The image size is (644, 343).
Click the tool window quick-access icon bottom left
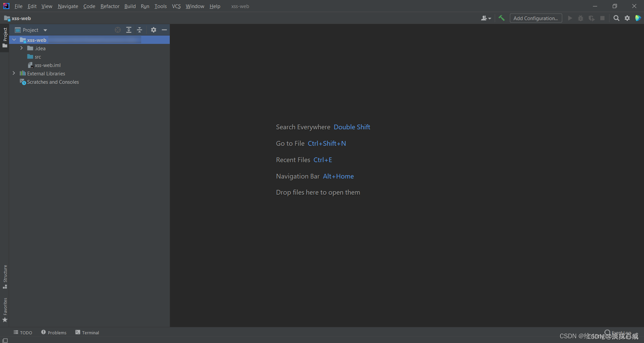[5, 340]
